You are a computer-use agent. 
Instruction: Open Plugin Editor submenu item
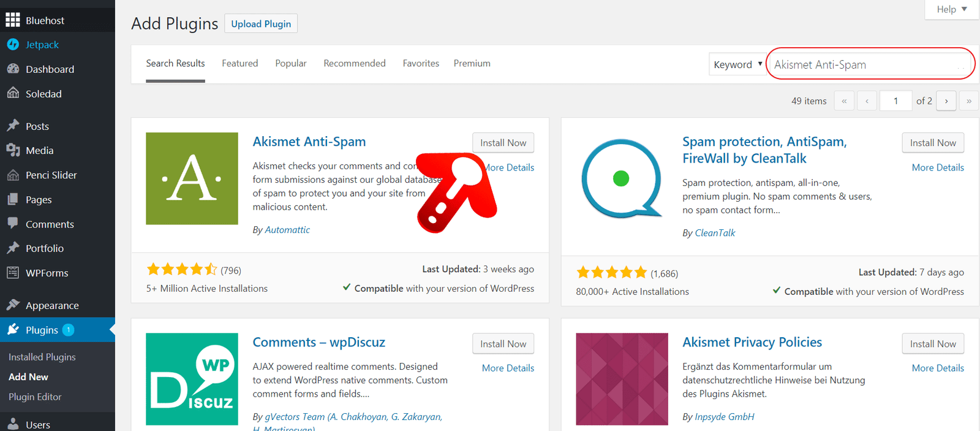pos(35,397)
